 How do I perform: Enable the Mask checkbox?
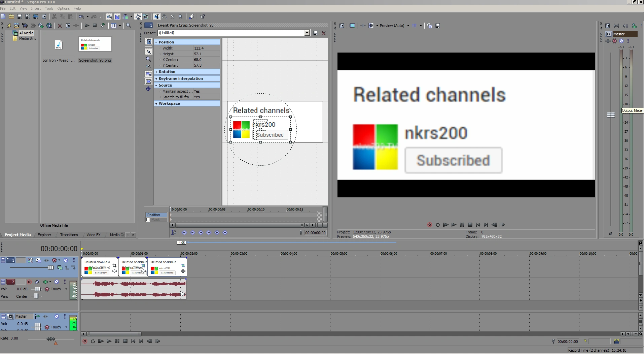pyautogui.click(x=148, y=220)
